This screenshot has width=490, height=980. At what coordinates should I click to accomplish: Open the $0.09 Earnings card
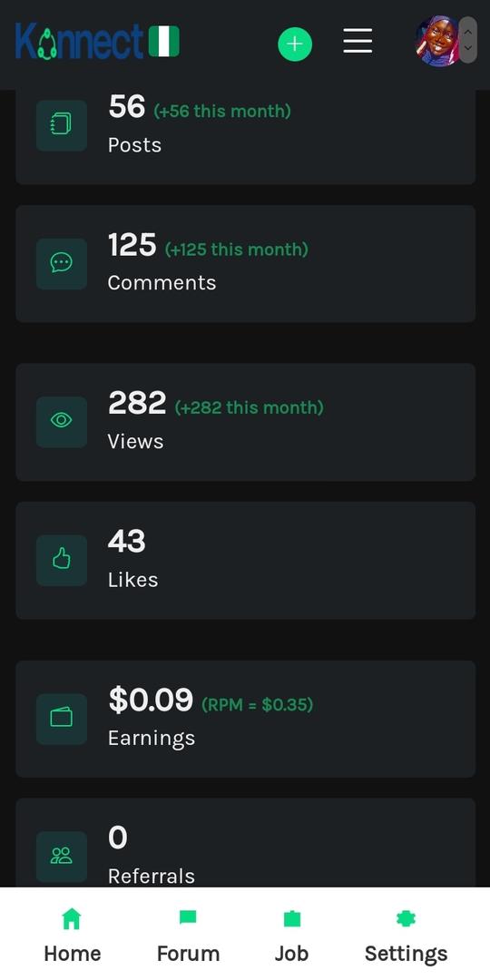(x=246, y=719)
